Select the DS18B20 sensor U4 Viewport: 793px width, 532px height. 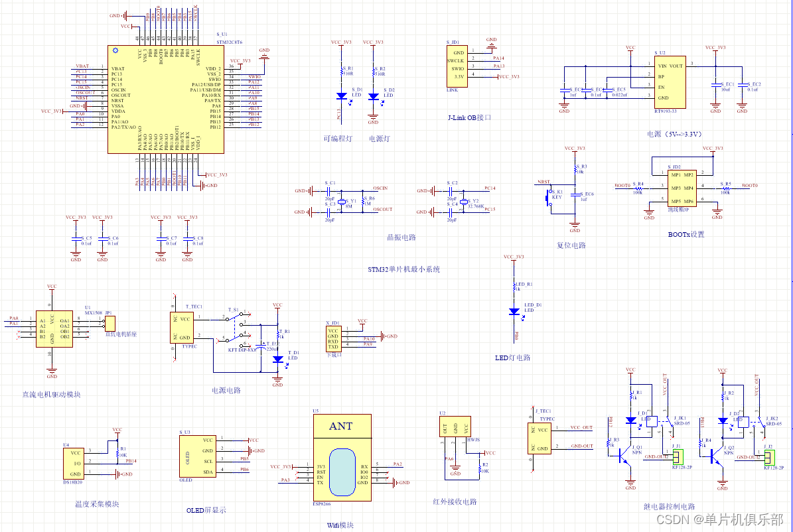[74, 463]
